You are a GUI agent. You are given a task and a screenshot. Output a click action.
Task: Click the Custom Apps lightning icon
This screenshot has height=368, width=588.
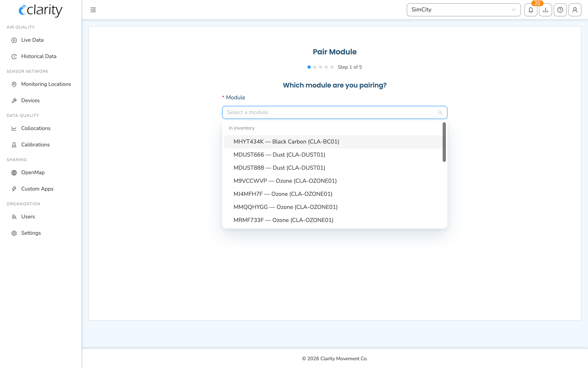coord(14,189)
